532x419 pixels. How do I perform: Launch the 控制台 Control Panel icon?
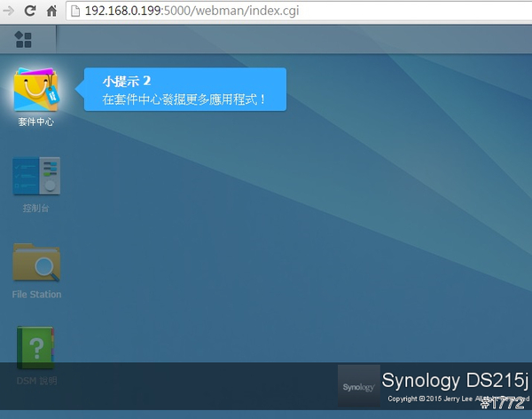click(36, 176)
